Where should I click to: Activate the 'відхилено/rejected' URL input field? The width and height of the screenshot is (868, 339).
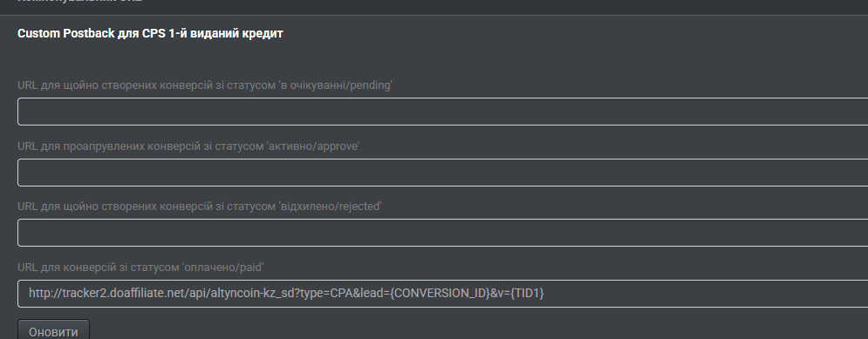pos(443,233)
